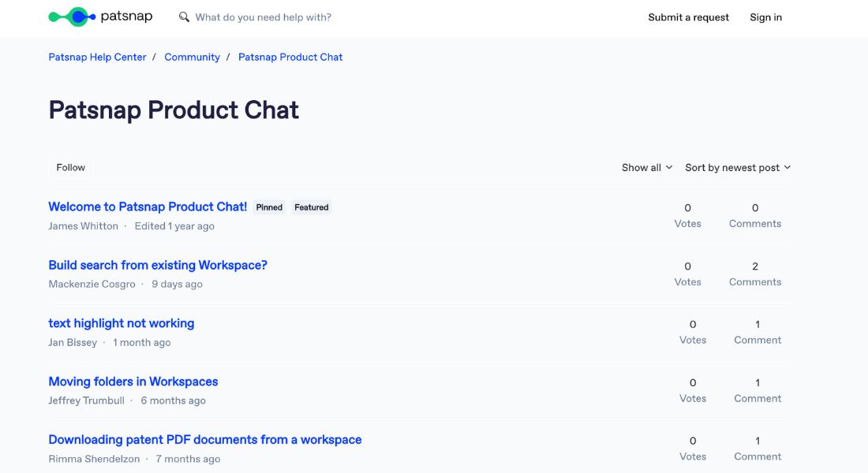Image resolution: width=868 pixels, height=473 pixels.
Task: Open Patsnap Product Chat breadcrumb link
Action: pyautogui.click(x=290, y=57)
